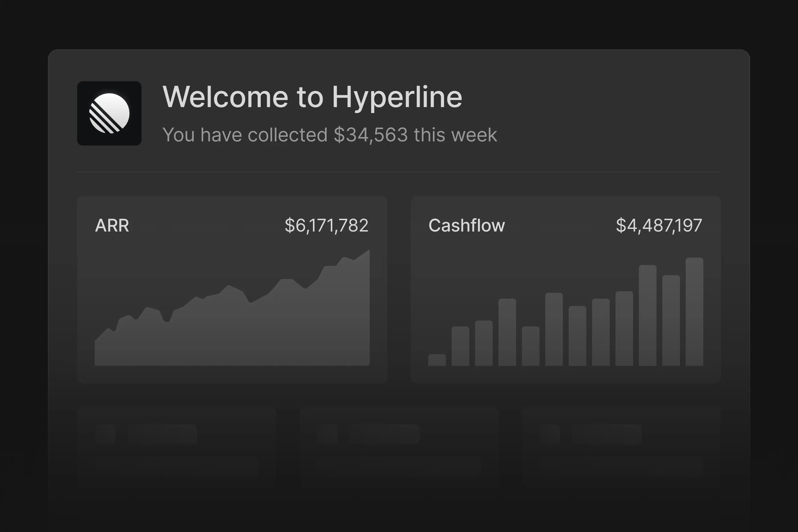Image resolution: width=798 pixels, height=532 pixels.
Task: Click 'You have collected $34,563 this week'
Action: [x=329, y=135]
